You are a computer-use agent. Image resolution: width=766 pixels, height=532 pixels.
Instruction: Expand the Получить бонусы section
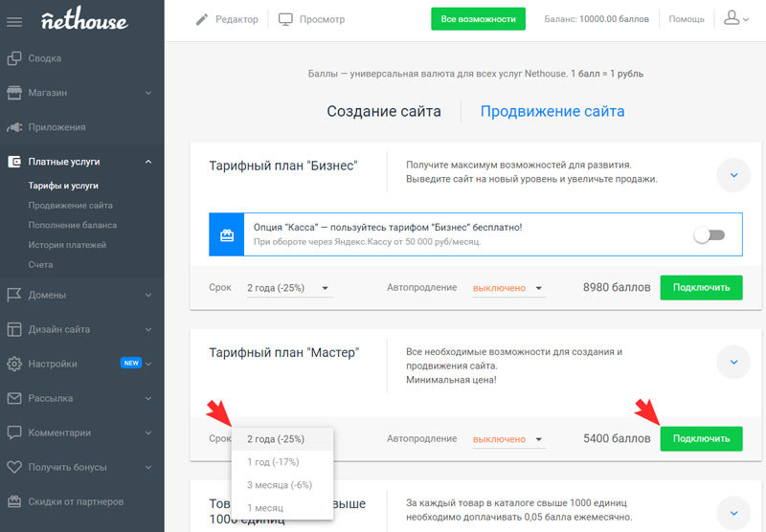tap(148, 467)
